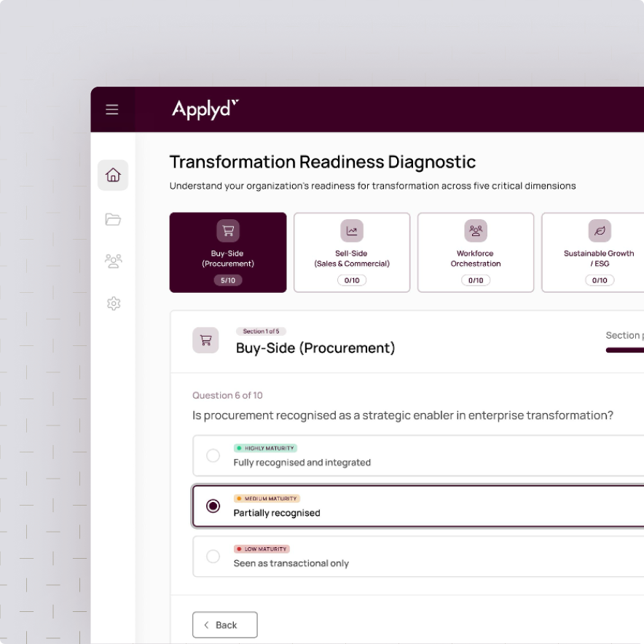
Task: Click the 5/10 progress badge on Buy-Side
Action: [227, 280]
